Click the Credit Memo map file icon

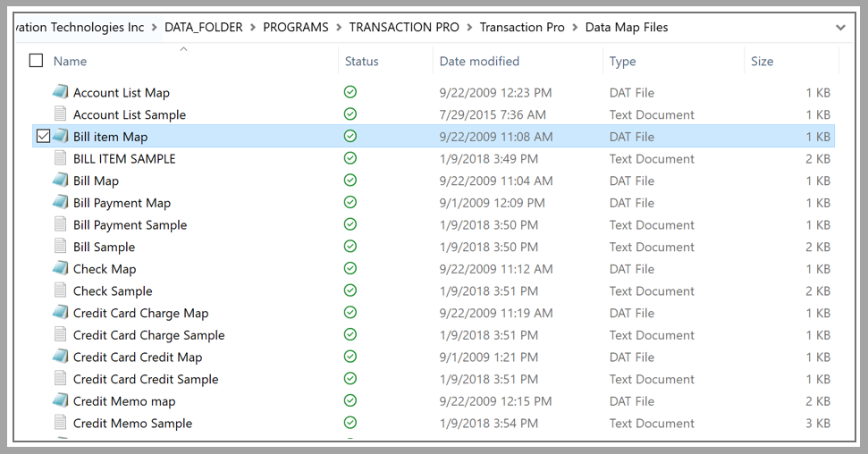tap(60, 401)
